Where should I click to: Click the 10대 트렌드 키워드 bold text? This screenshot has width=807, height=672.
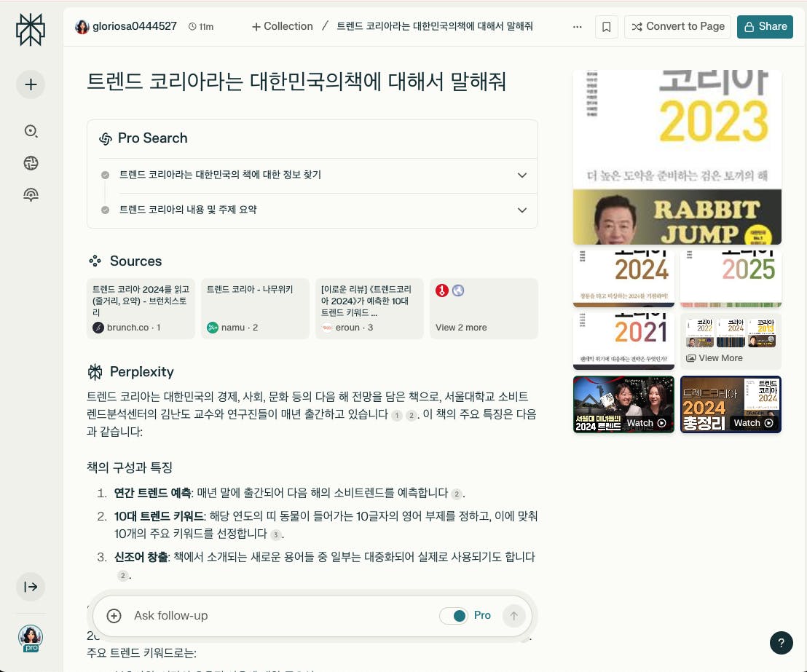[x=159, y=516]
